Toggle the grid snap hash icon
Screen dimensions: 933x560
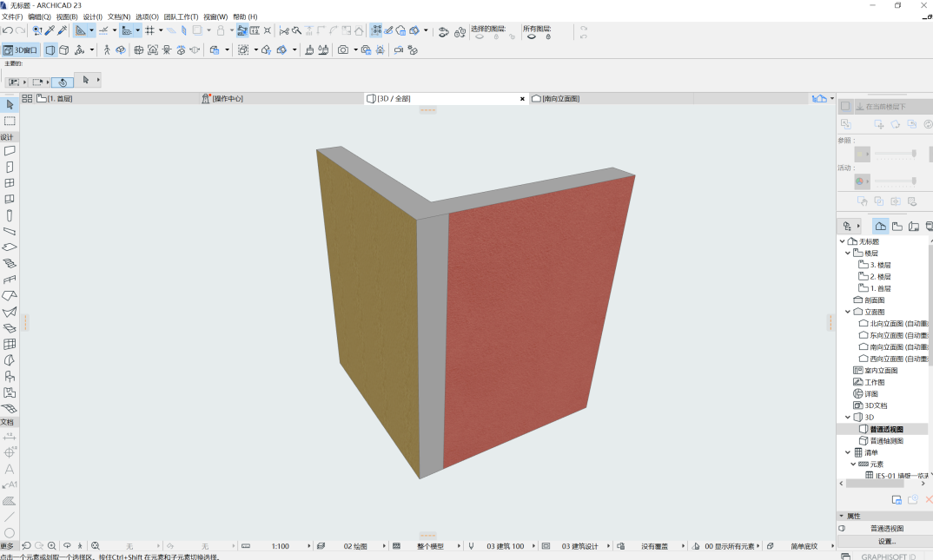150,30
